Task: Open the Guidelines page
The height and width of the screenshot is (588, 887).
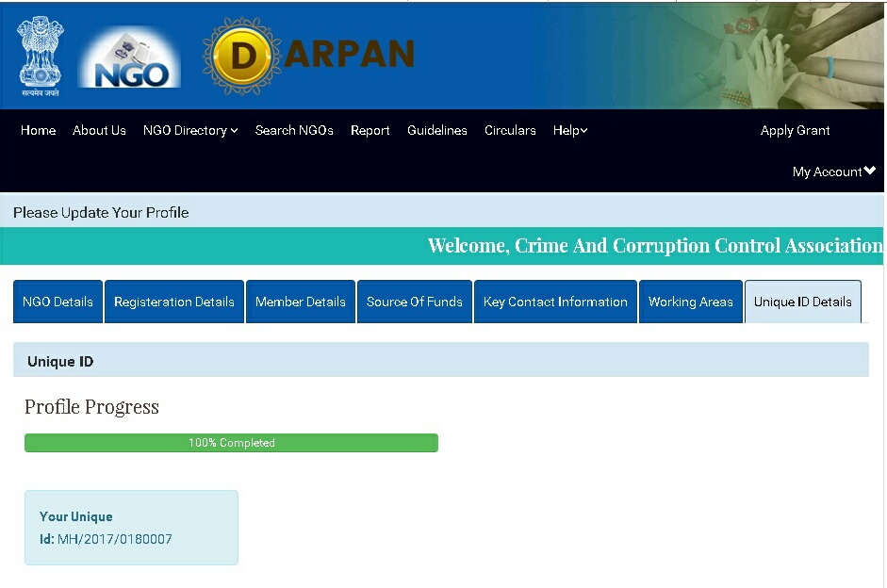Action: (x=437, y=130)
